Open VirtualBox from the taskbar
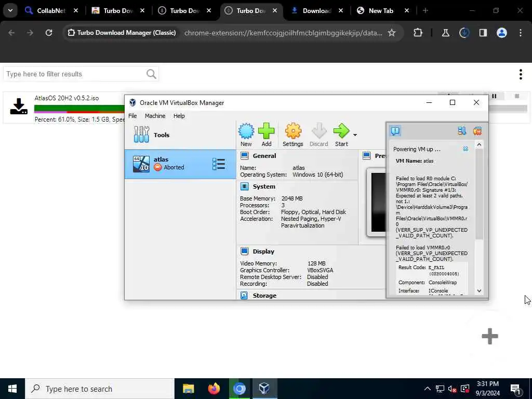Screen dimensions: 532x399 tap(264, 389)
